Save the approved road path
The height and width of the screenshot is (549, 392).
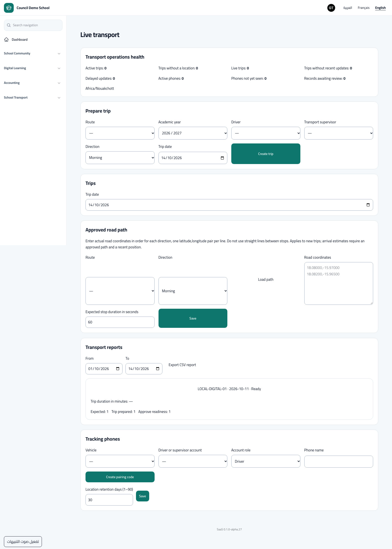(x=193, y=318)
